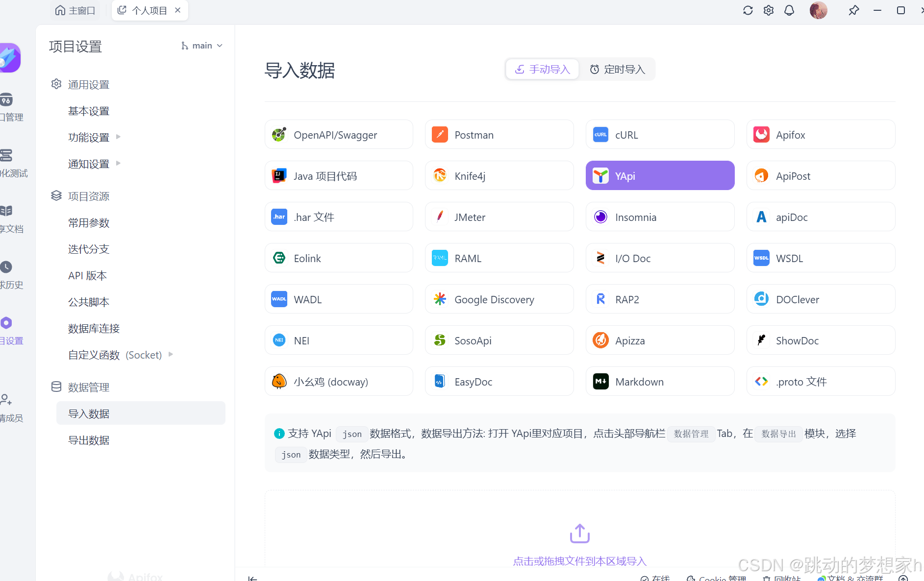The image size is (924, 581).
Task: Select 导入数据 in sidebar
Action: tap(141, 413)
